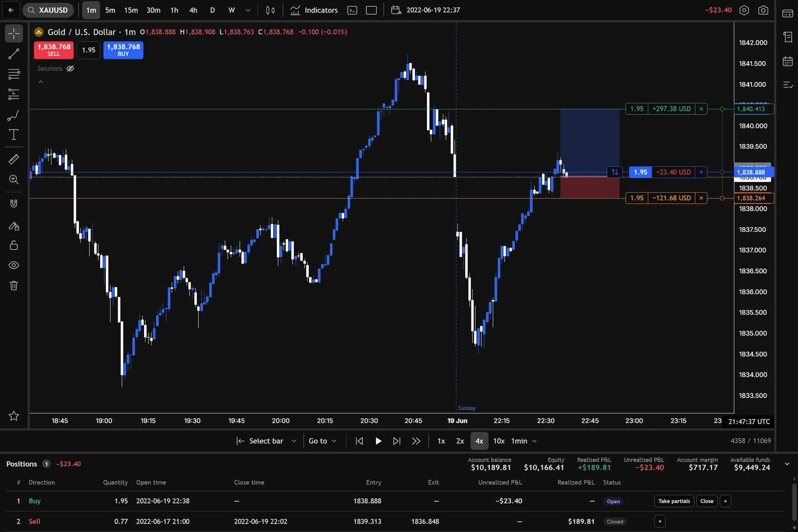Open the calendar panel in right sidebar
This screenshot has width=798, height=532.
(788, 62)
